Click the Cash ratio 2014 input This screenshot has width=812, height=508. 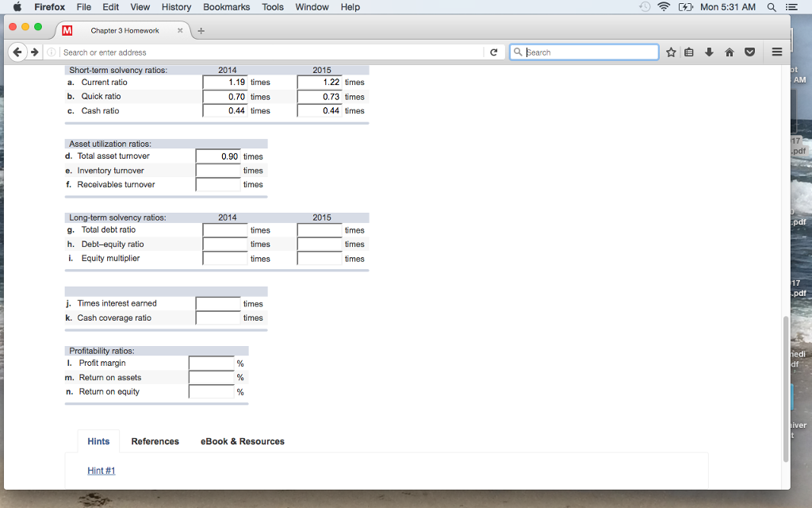click(224, 110)
